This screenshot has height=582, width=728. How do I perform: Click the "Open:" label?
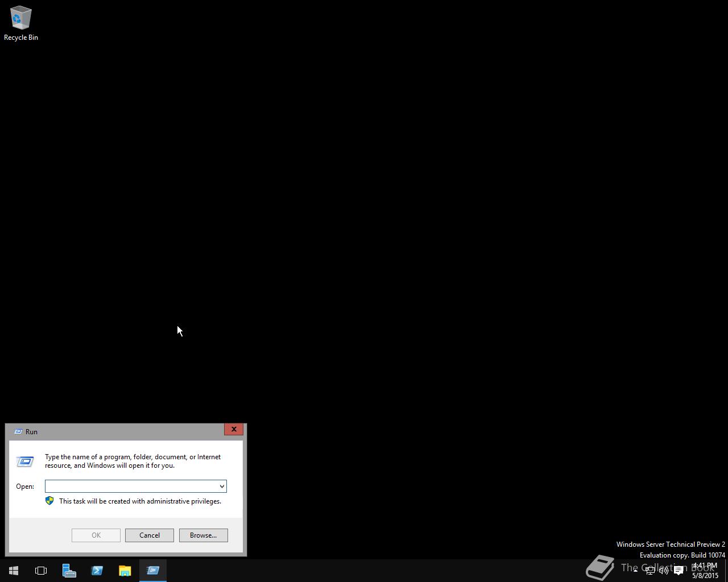pyautogui.click(x=25, y=487)
